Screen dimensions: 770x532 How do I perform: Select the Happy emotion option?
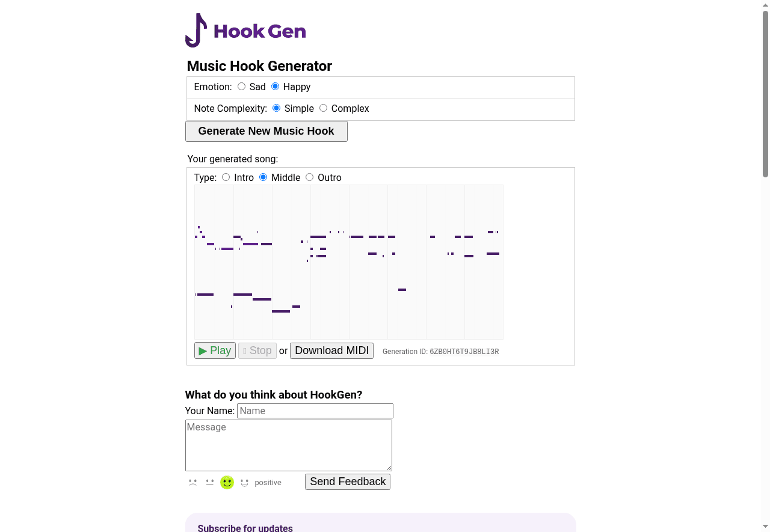pos(275,86)
